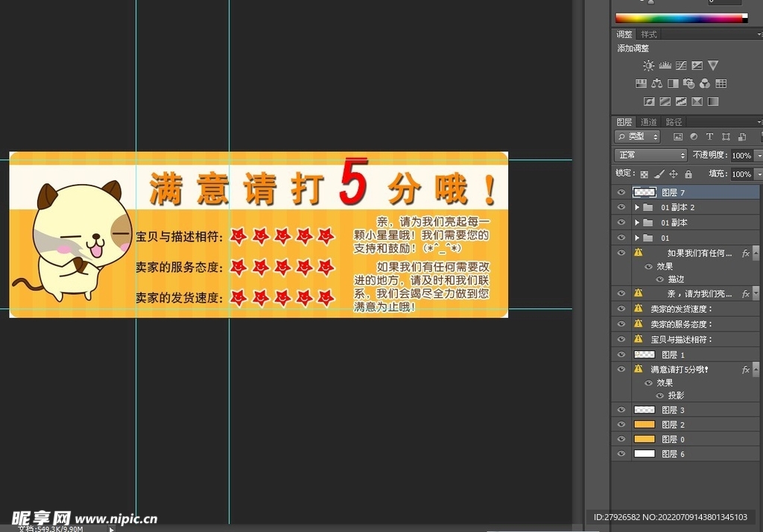Add a Color Lookup adjustment
This screenshot has height=532, width=763.
(x=721, y=83)
